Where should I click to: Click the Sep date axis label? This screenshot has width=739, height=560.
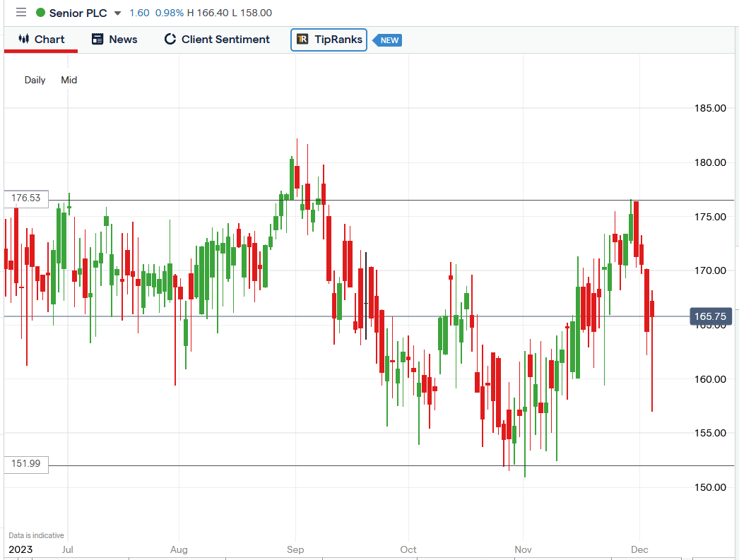(x=295, y=549)
